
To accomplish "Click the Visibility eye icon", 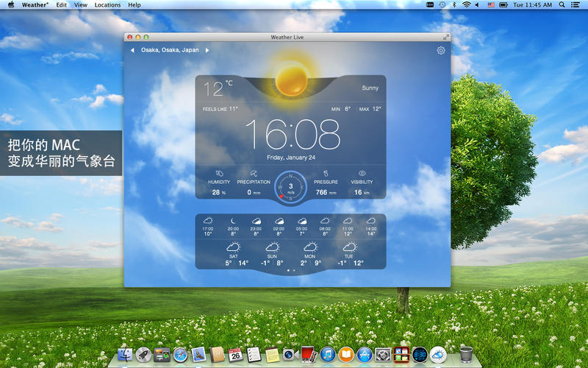I will click(362, 174).
